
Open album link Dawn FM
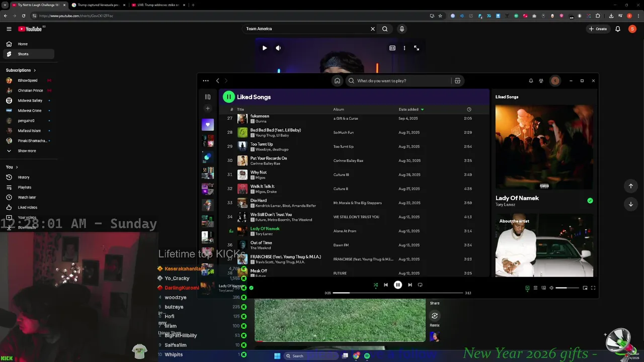[x=341, y=245]
